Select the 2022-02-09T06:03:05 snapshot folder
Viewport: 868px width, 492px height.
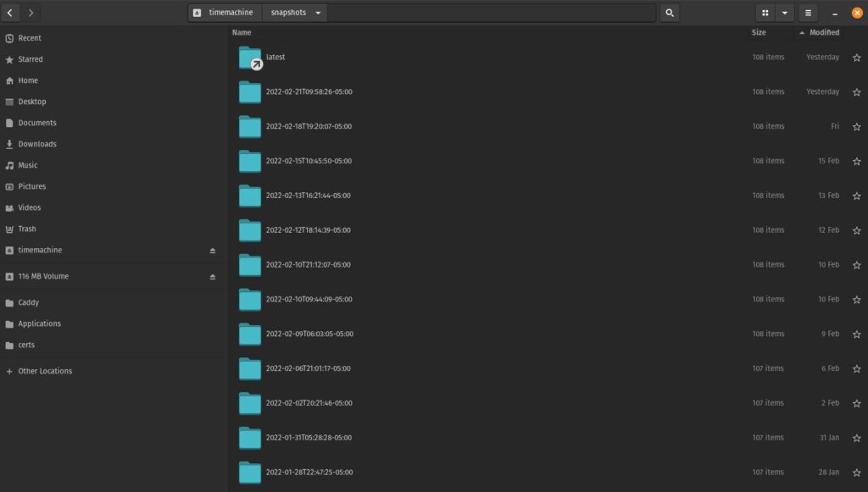309,334
